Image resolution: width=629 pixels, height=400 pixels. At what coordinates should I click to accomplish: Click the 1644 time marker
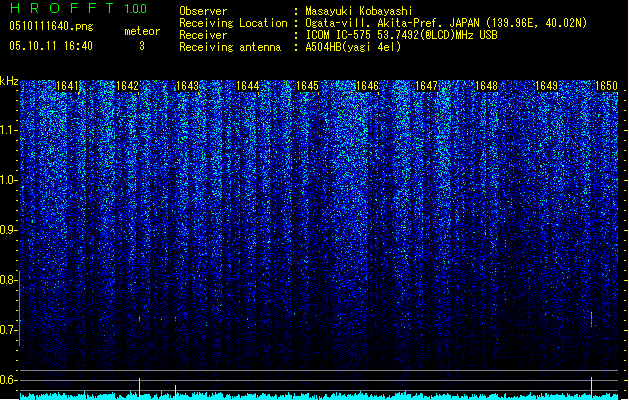[248, 86]
